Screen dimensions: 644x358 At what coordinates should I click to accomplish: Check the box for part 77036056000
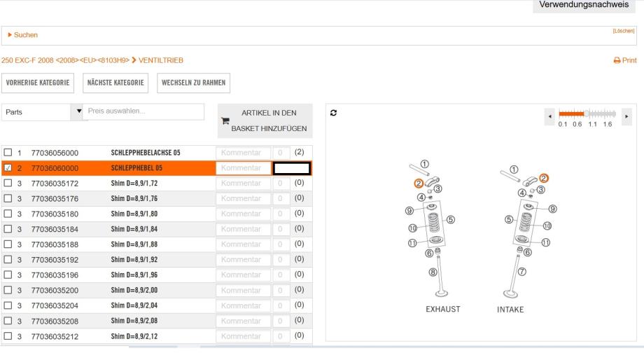(8, 152)
